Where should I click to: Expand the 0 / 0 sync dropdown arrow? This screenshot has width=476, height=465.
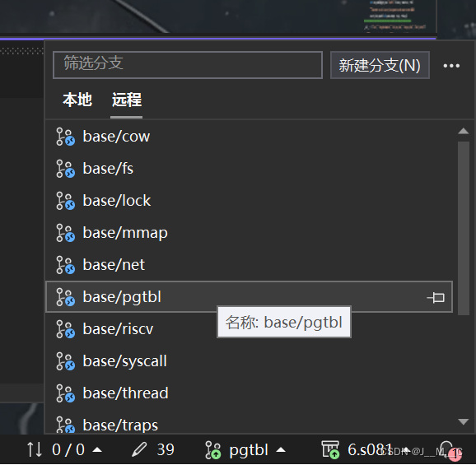point(97,450)
